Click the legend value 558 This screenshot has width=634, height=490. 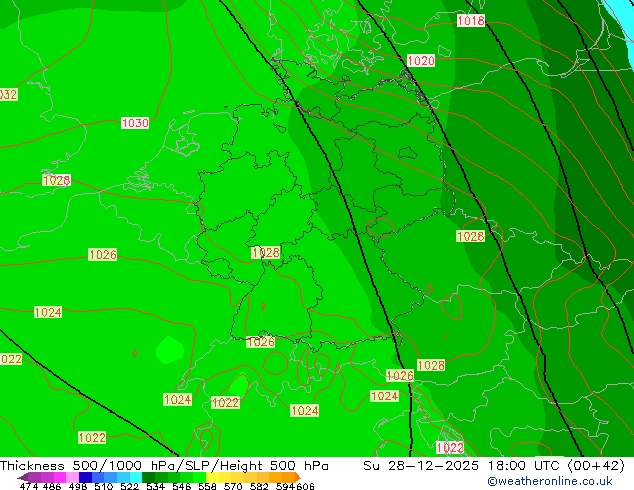(207, 486)
